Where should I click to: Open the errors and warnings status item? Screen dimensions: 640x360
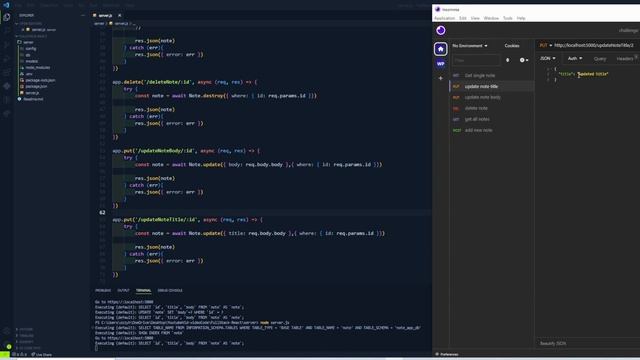(x=20, y=354)
